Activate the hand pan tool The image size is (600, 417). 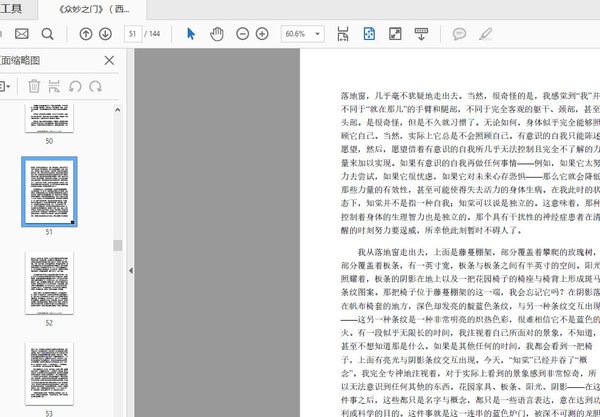tap(218, 34)
